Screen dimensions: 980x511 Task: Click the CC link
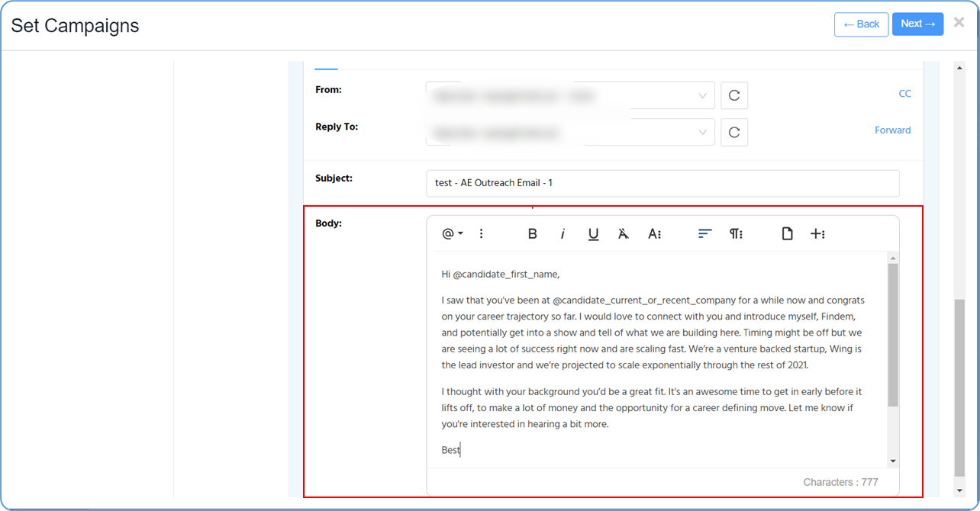tap(904, 94)
